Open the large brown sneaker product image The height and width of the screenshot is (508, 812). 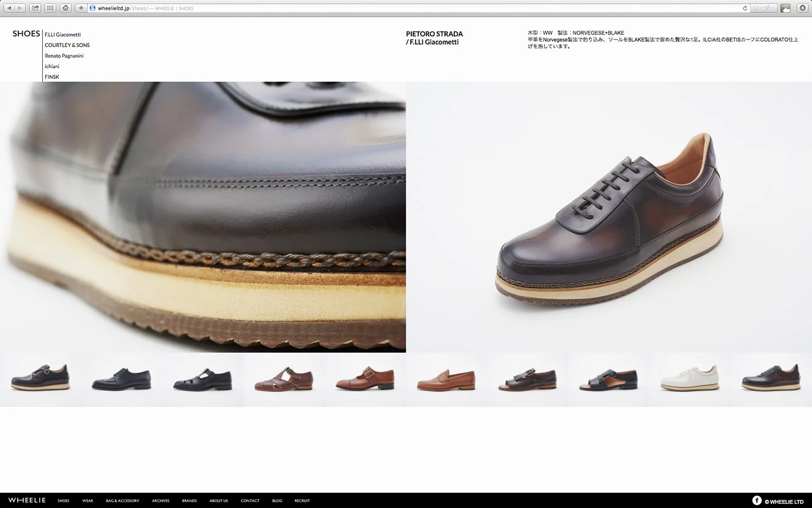[609, 217]
